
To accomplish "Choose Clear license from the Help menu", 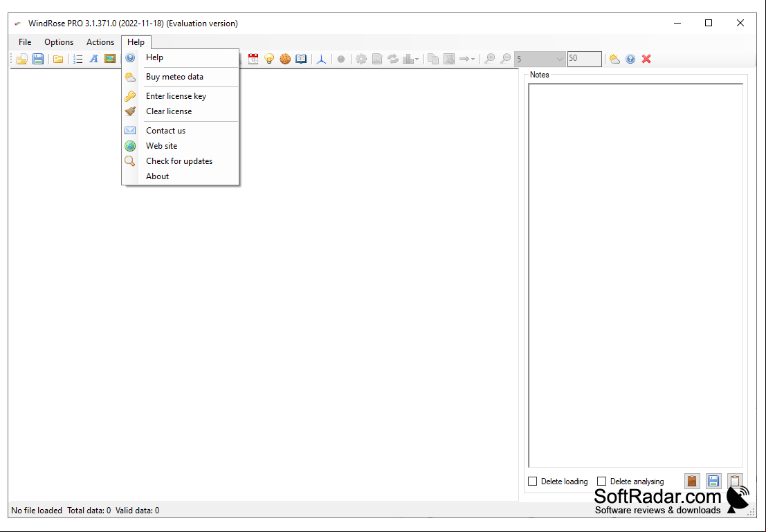I will click(181, 111).
